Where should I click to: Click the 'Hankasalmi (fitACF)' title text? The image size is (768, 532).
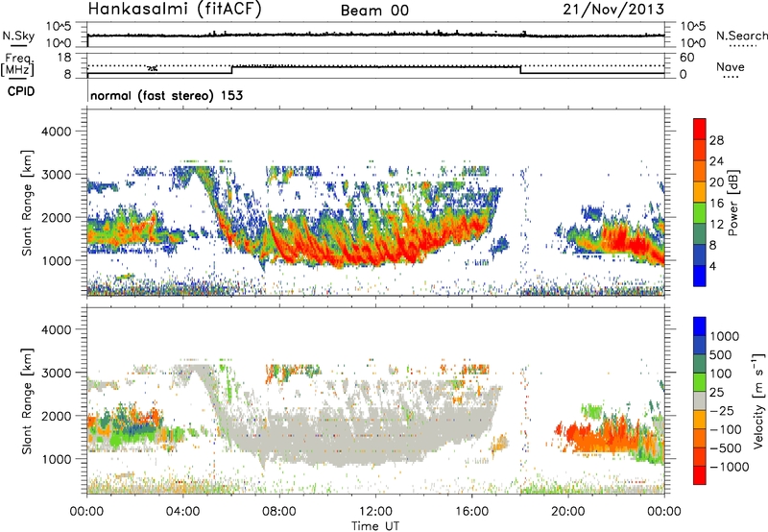[x=175, y=10]
